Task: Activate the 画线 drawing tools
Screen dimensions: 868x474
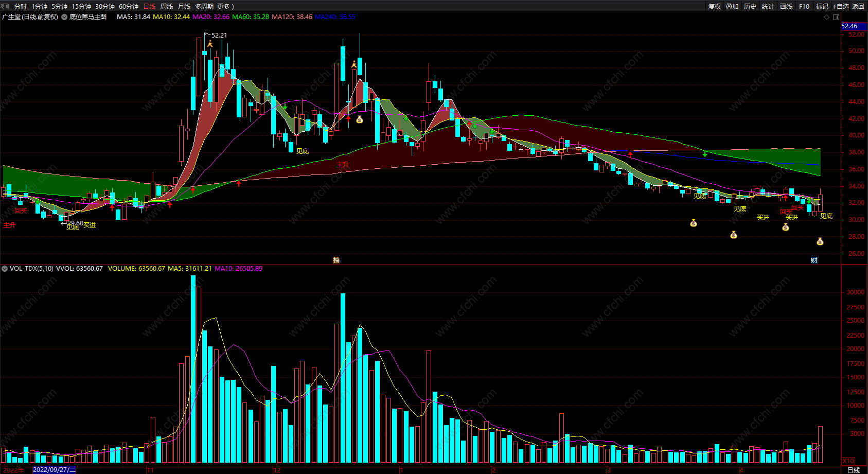Action: pos(786,7)
